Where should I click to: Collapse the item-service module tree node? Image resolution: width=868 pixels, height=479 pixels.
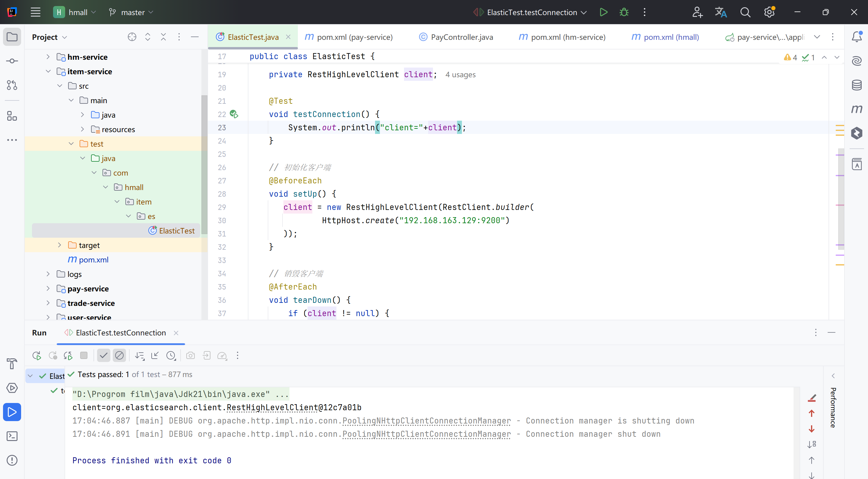(x=48, y=71)
